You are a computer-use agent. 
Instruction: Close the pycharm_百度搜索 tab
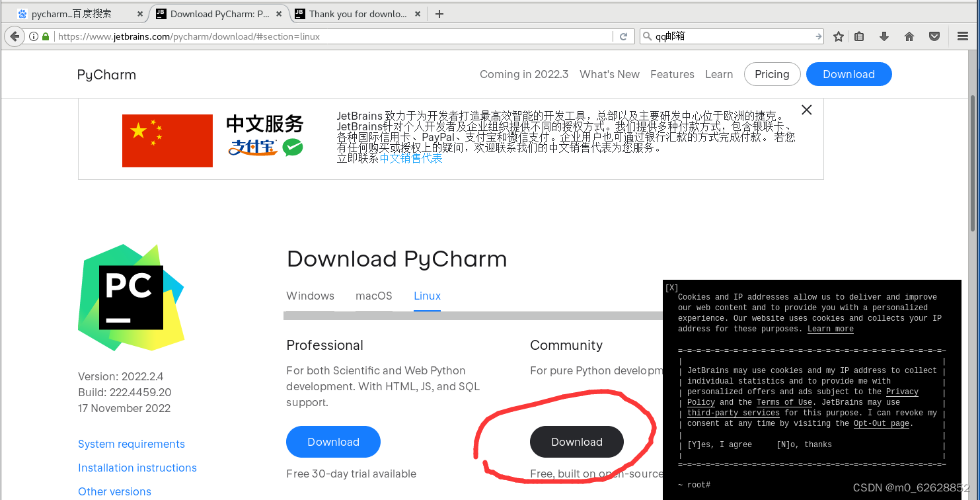140,14
